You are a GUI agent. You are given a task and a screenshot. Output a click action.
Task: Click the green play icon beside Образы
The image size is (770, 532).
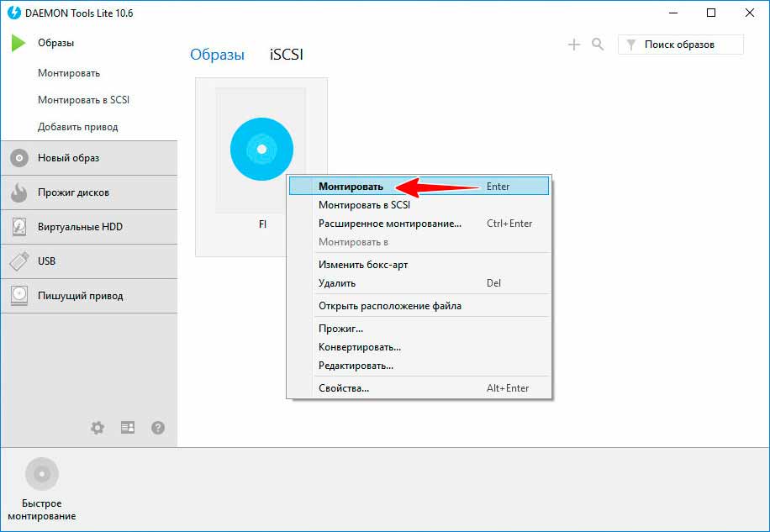[x=18, y=43]
